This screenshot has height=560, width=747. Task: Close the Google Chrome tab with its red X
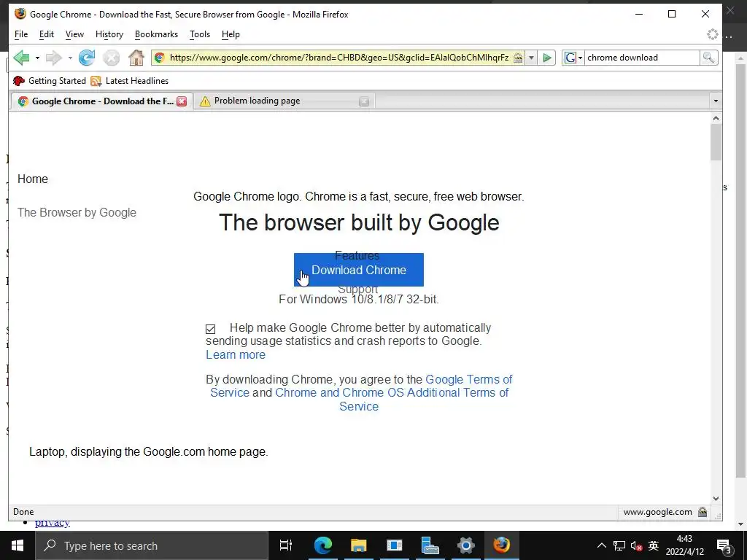pos(182,101)
